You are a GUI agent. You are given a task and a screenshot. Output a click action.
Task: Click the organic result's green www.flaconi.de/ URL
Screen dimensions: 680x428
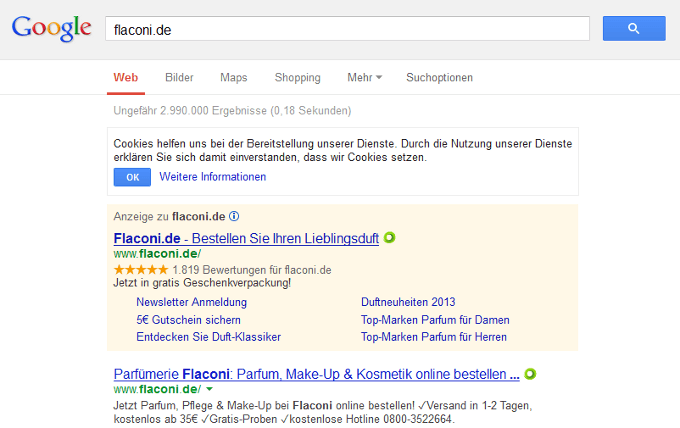157,389
